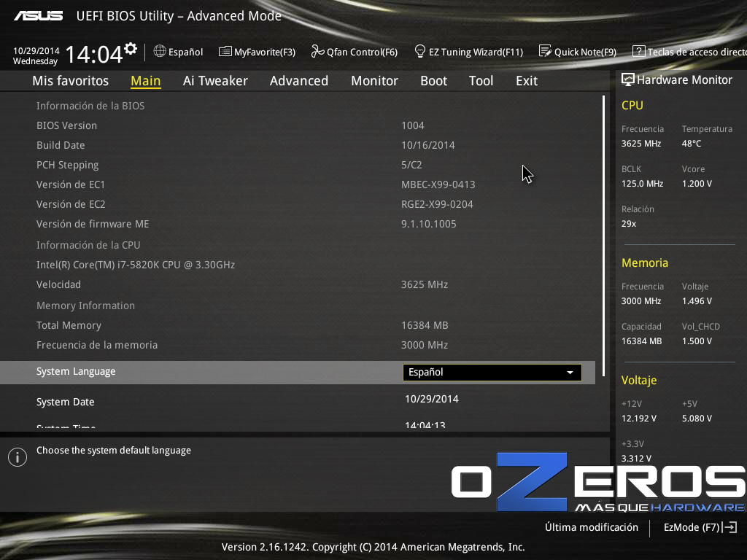Click the Build Date label
This screenshot has height=560, width=747.
click(61, 145)
